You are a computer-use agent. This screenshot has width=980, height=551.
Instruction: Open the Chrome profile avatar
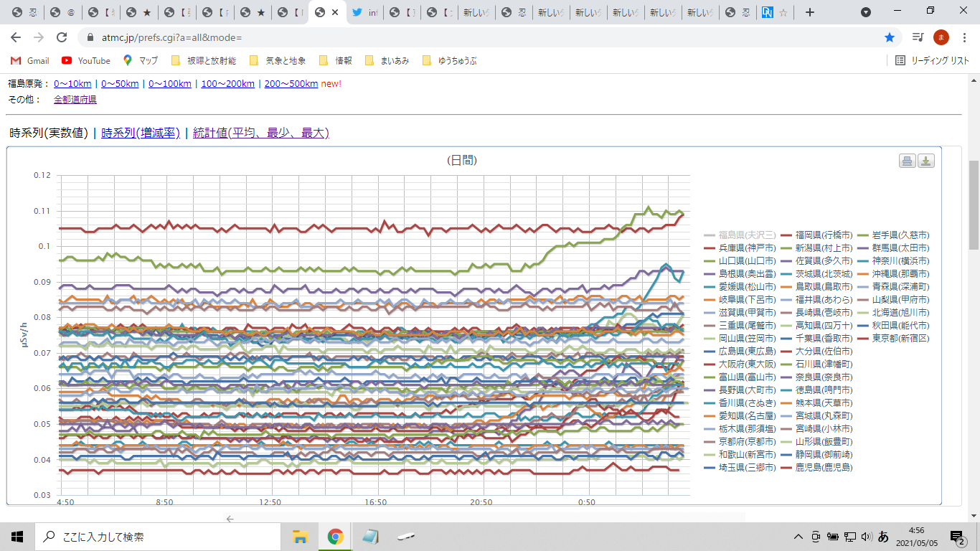pos(941,37)
